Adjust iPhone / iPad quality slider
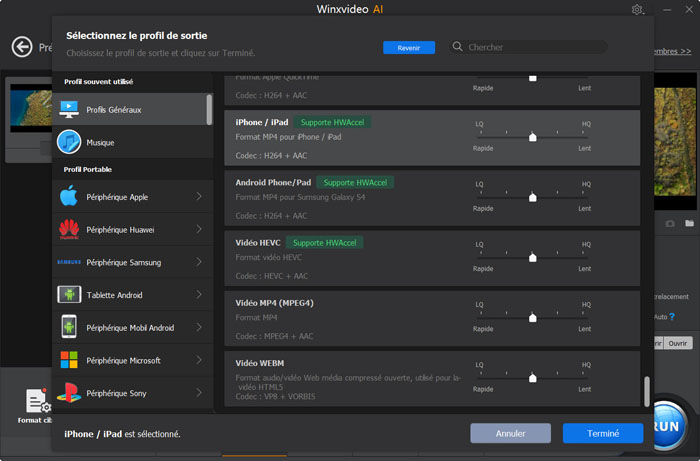The image size is (700, 461). pos(532,137)
